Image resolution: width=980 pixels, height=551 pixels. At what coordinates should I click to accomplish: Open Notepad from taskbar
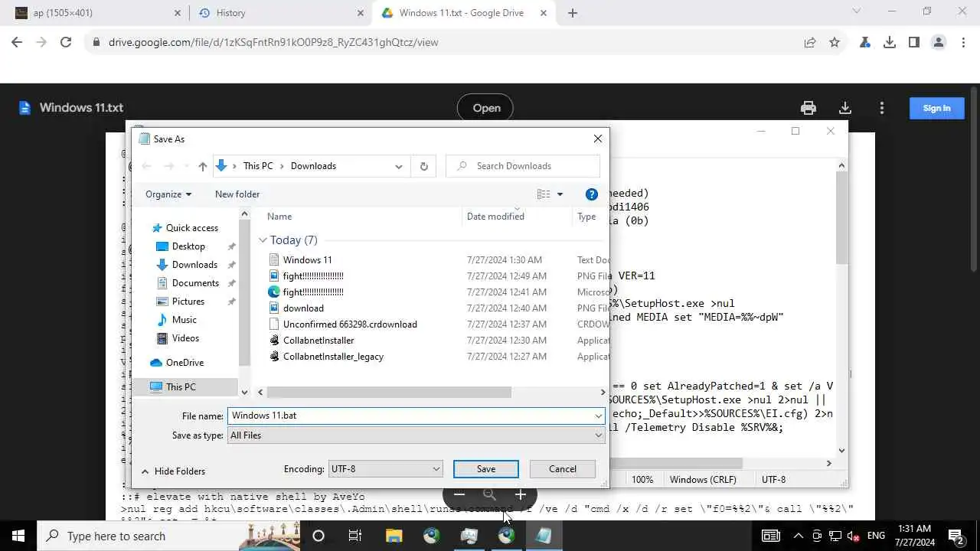(544, 536)
